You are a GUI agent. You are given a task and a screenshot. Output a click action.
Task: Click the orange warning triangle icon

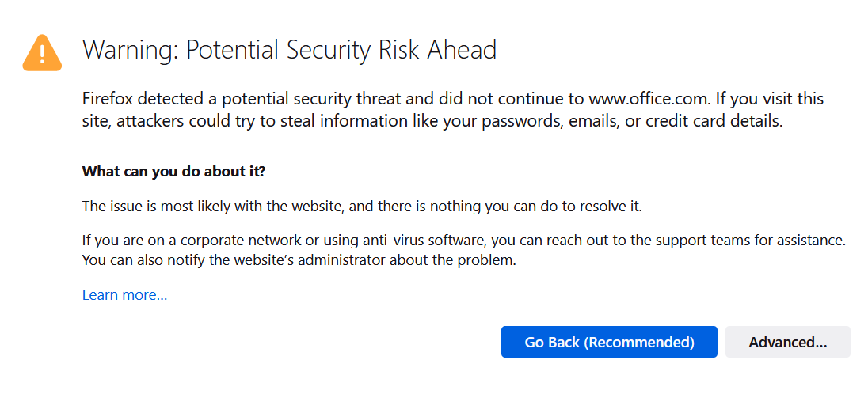tap(42, 51)
